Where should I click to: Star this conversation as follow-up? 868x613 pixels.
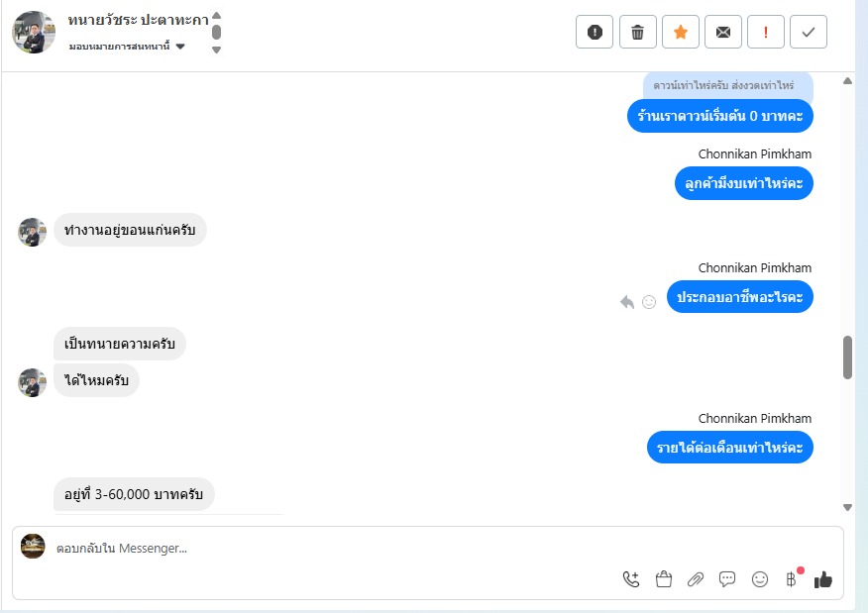[681, 32]
